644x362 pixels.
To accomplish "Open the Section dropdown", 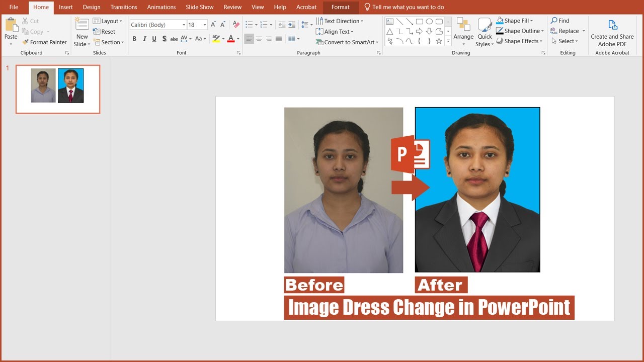I will click(x=108, y=42).
